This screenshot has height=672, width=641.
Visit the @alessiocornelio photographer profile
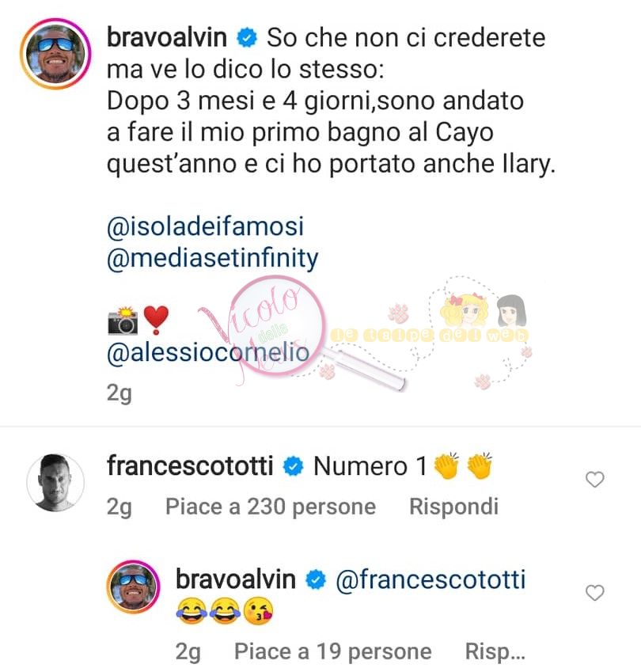(208, 352)
